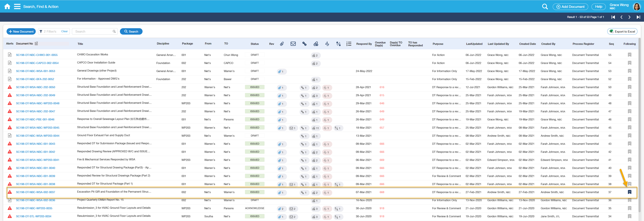Screen dimensions: 644x221
Task: Toggle Following bookmark for CHWO-001-0055 row
Action: [629, 55]
